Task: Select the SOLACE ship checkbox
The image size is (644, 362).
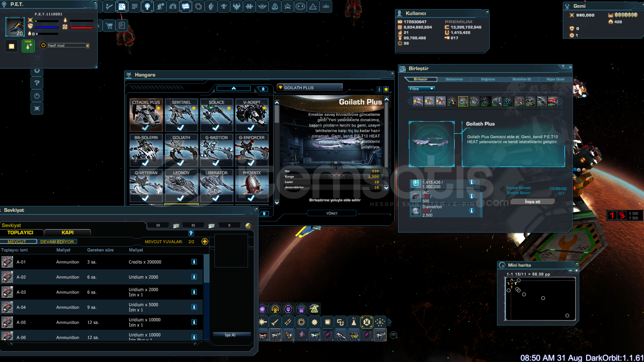Action: click(x=216, y=127)
